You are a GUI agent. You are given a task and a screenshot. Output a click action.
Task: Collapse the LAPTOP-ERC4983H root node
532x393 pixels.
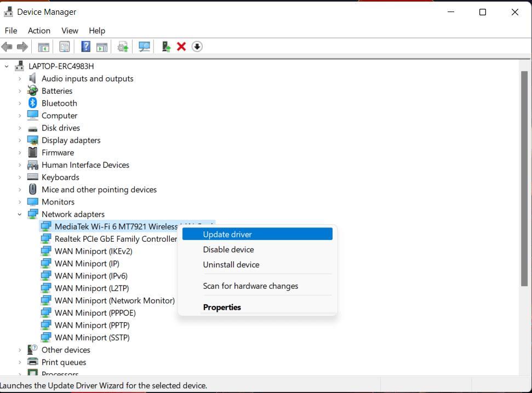click(7, 66)
